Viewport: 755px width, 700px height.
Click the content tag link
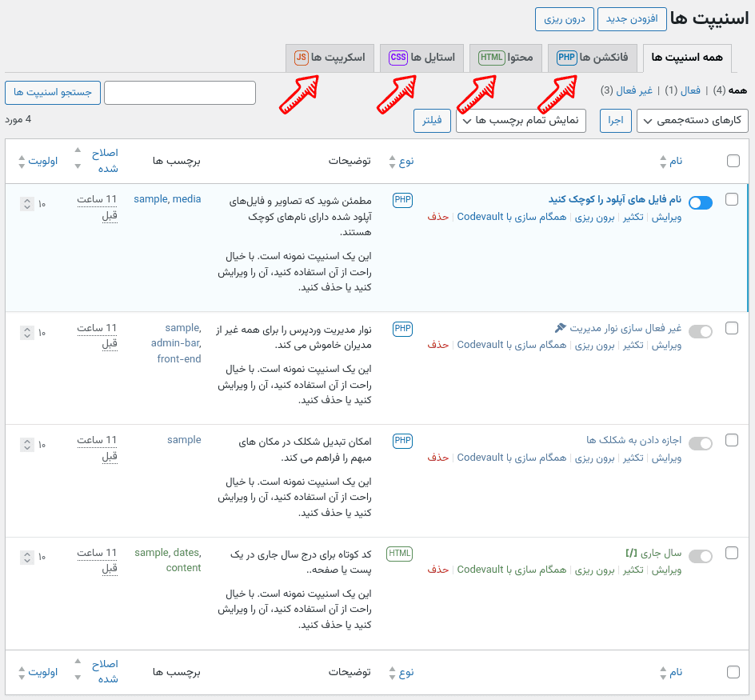coord(183,568)
